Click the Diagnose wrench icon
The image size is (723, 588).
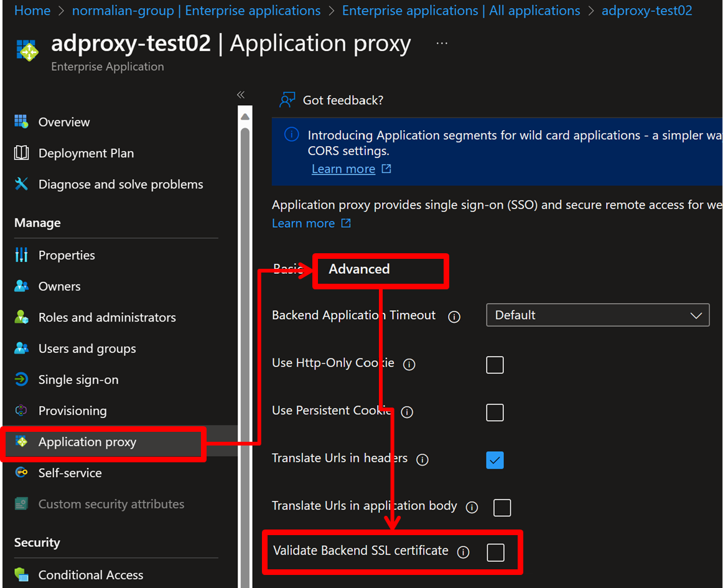(21, 184)
